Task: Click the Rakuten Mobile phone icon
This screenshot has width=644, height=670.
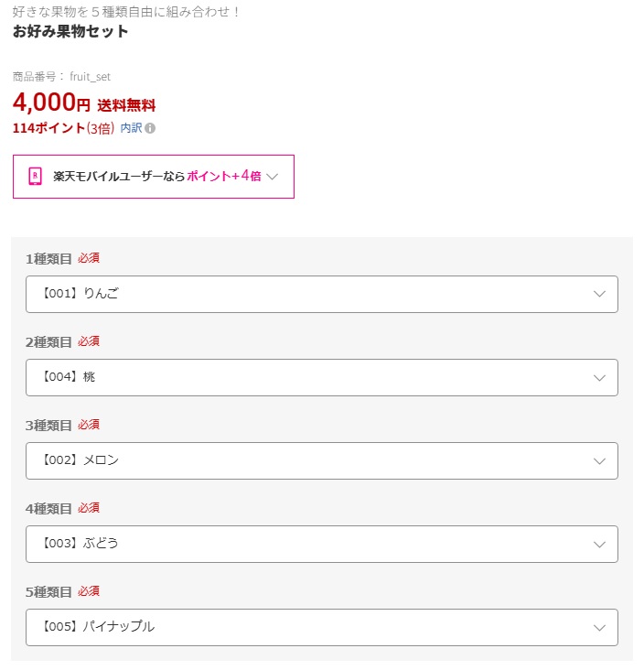Action: point(35,176)
